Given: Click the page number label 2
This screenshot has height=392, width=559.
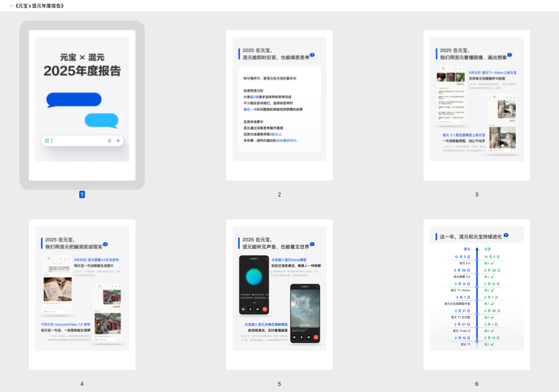Looking at the screenshot, I should pyautogui.click(x=279, y=194).
